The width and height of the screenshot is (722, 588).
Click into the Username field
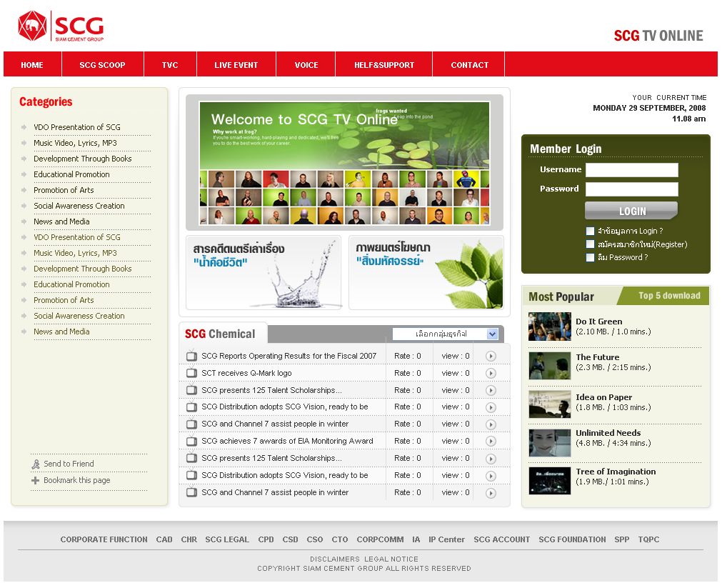click(631, 170)
